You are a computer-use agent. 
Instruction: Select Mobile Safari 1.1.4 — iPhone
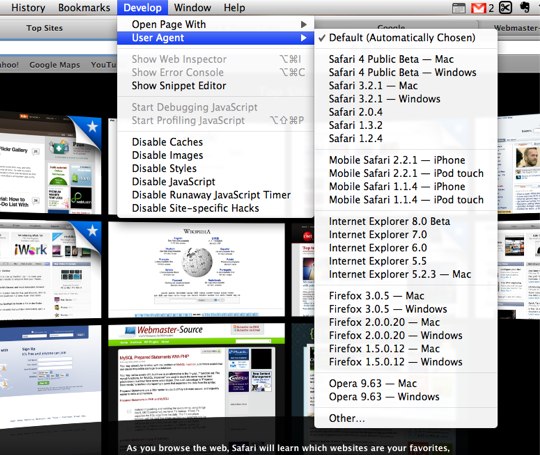click(406, 186)
